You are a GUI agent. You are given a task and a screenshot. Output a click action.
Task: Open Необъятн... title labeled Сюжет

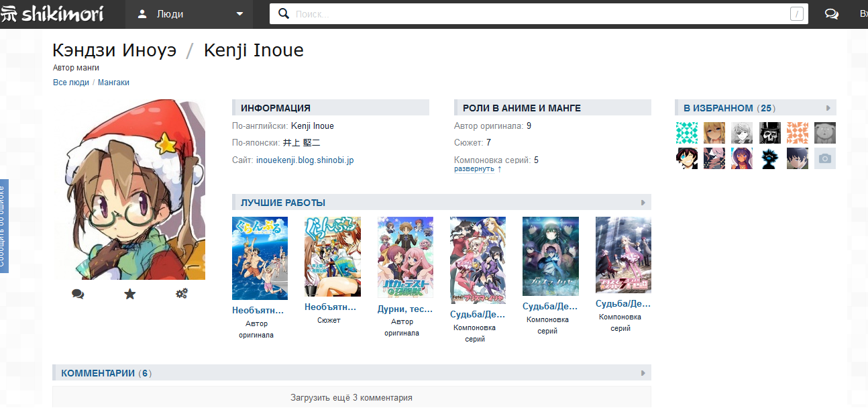coord(330,307)
